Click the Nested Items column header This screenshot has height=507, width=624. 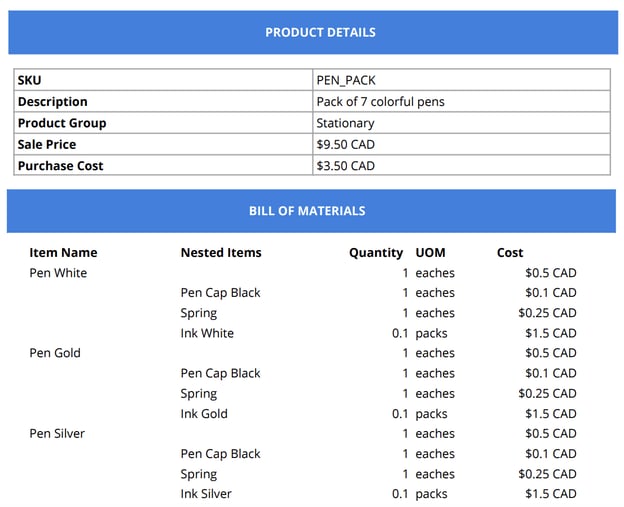(x=221, y=253)
